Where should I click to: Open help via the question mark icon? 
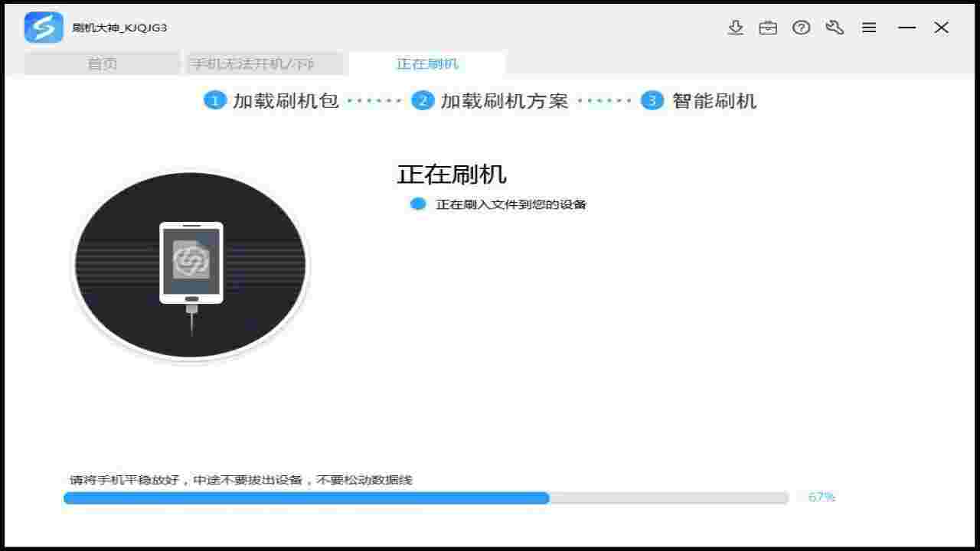click(802, 28)
